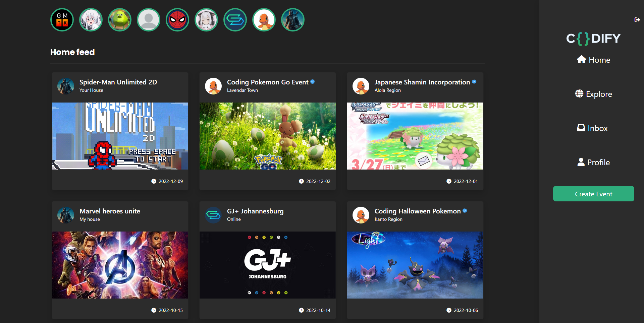Screen dimensions: 644x323
Task: Click the globe icon next to Explore
Action: click(579, 93)
